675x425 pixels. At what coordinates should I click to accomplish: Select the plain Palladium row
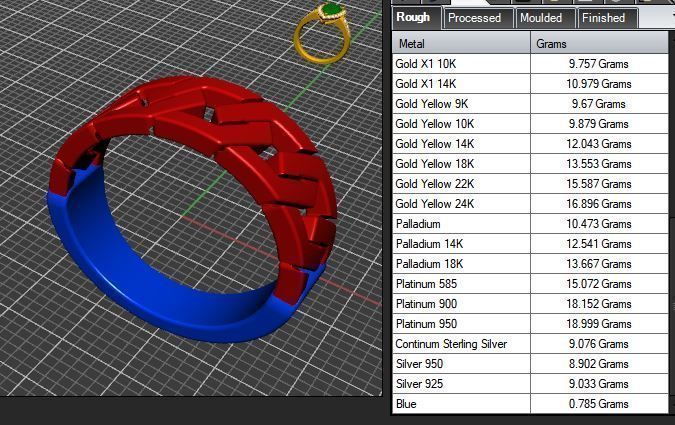point(530,224)
